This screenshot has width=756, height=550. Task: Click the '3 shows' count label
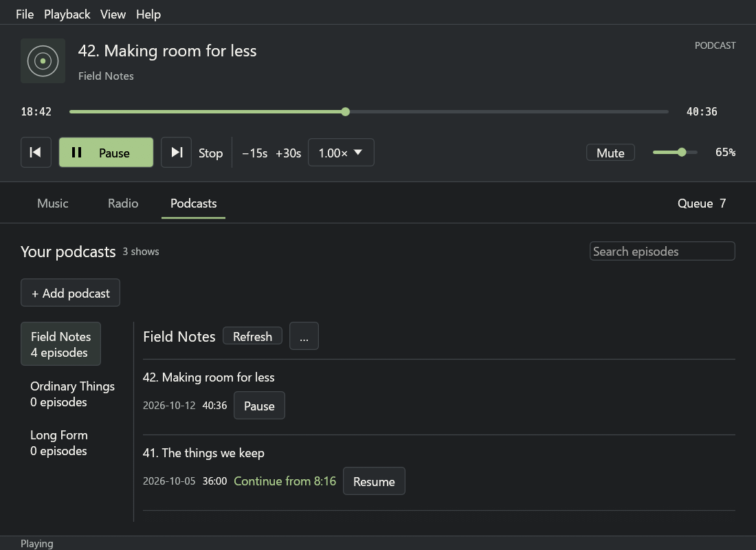[141, 252]
